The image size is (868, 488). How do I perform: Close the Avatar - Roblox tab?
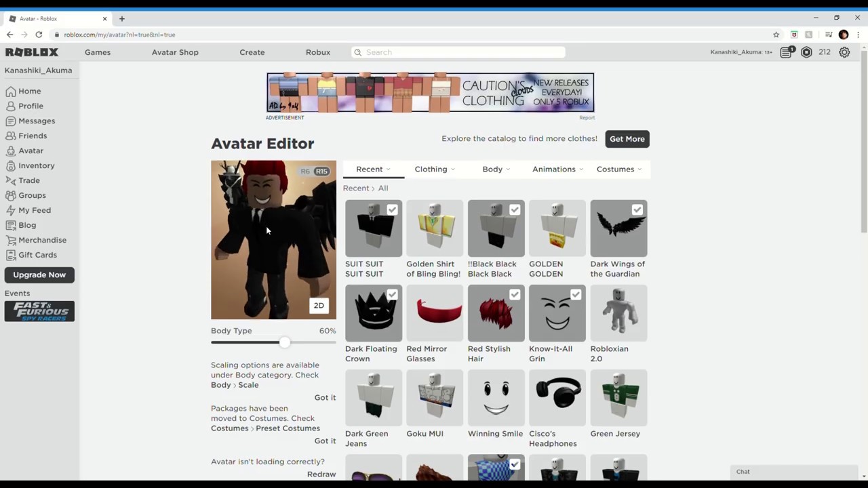[x=104, y=18]
